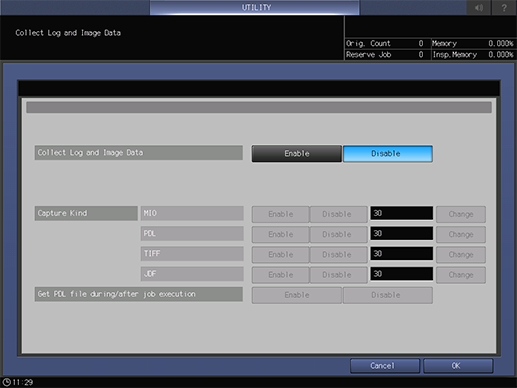This screenshot has width=517, height=388.
Task: Click the JDF value field showing 30
Action: 402,274
